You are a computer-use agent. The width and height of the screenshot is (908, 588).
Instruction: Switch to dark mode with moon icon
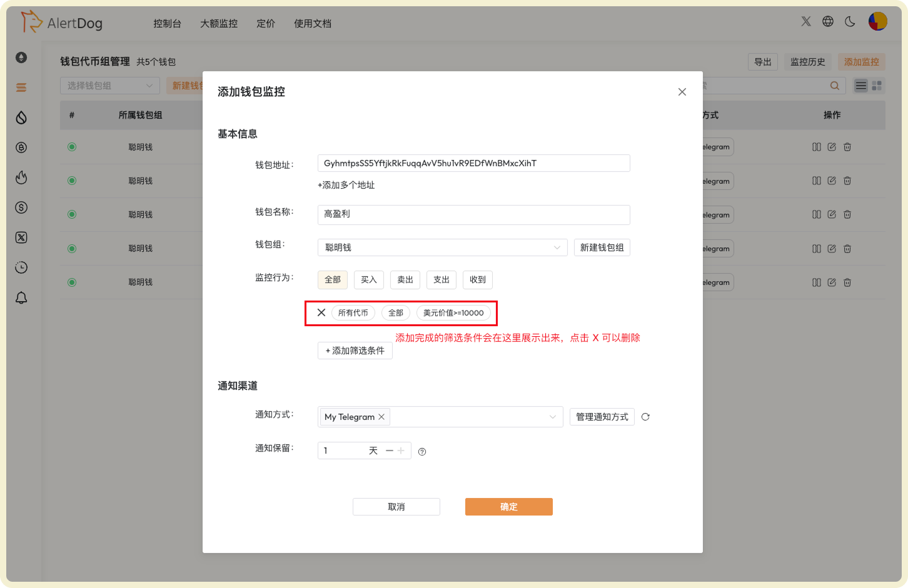coord(849,21)
